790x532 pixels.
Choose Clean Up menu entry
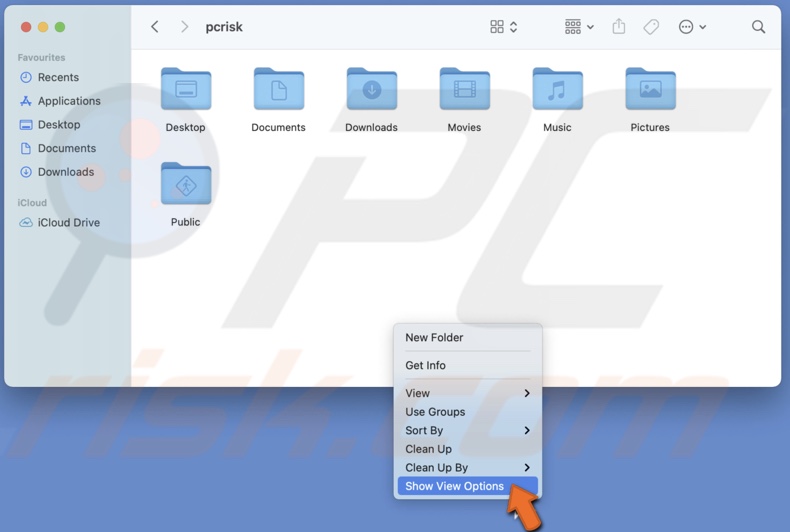468,449
